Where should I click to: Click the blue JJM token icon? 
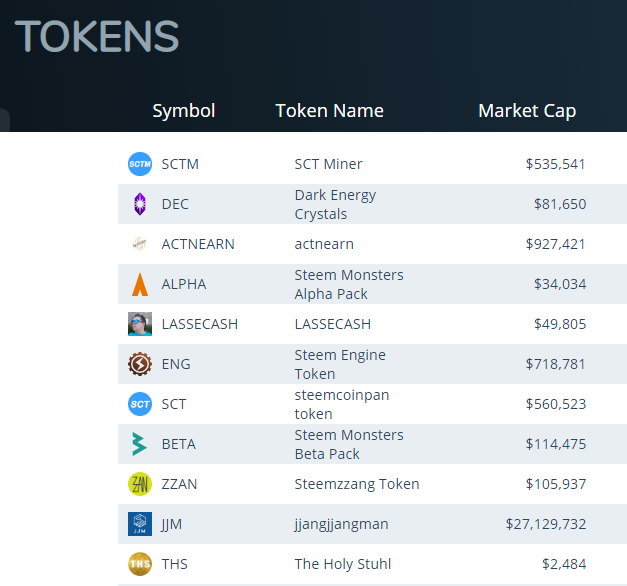(140, 524)
